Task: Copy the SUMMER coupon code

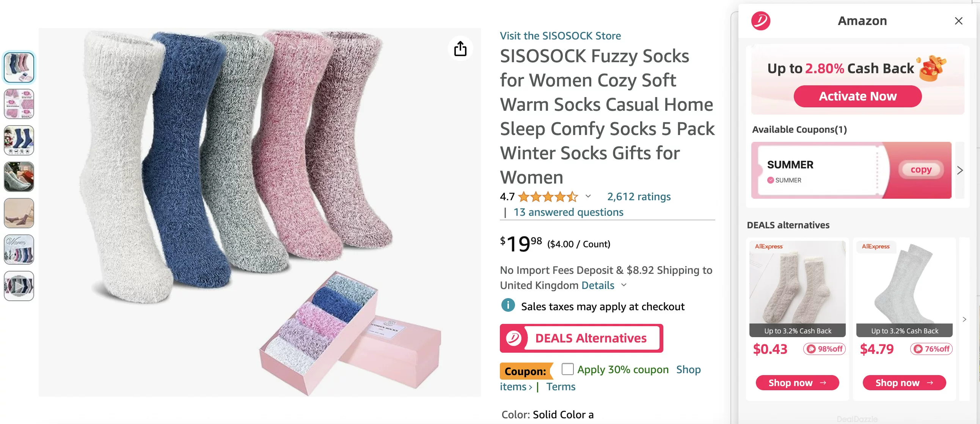Action: (921, 170)
